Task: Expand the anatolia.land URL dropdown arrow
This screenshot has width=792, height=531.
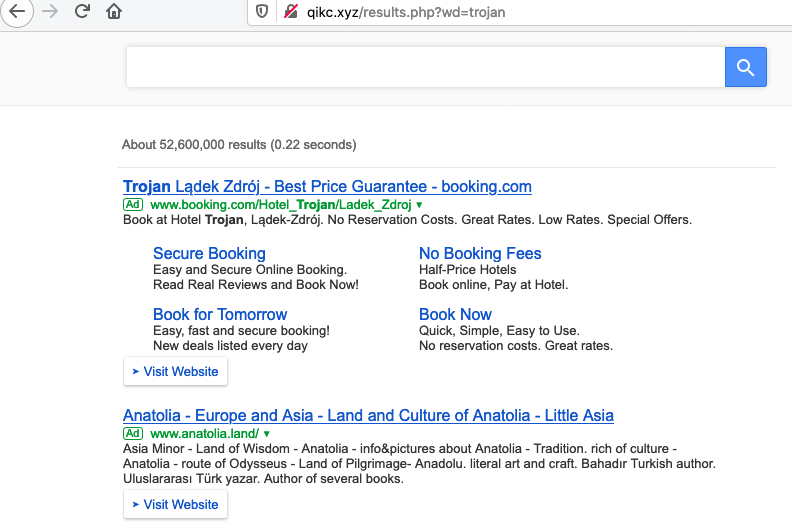Action: pyautogui.click(x=267, y=435)
